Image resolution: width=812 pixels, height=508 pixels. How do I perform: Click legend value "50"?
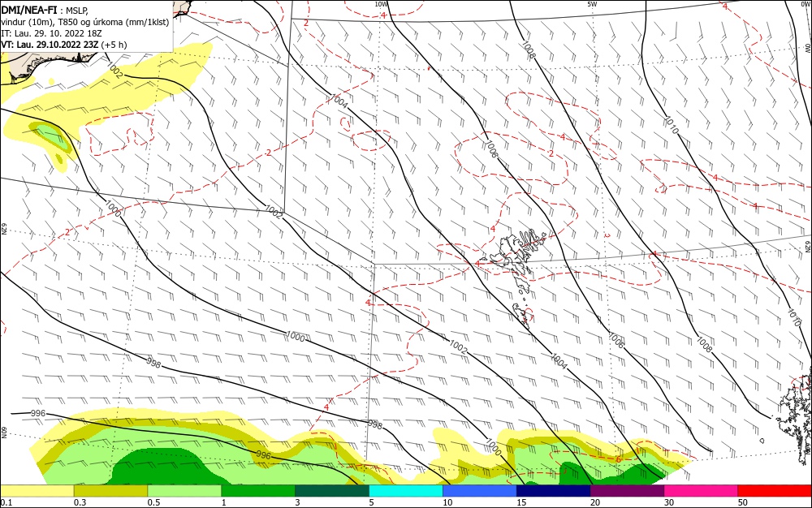coord(743,502)
